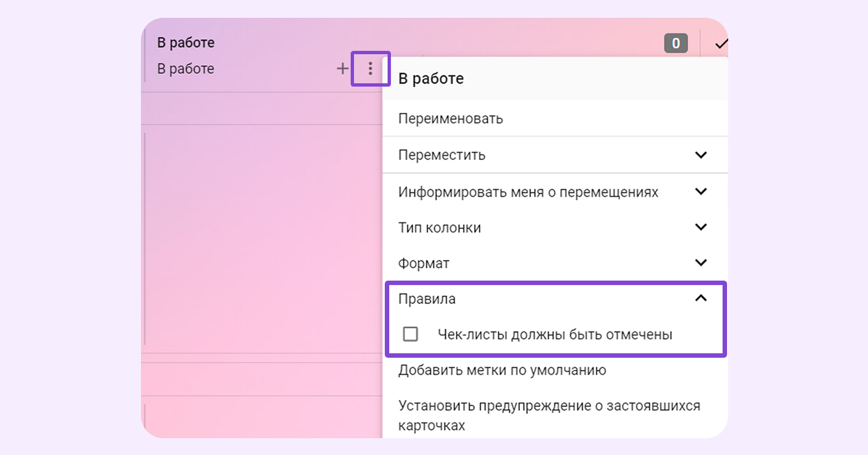Click the card counter badge showing 0

click(x=676, y=43)
